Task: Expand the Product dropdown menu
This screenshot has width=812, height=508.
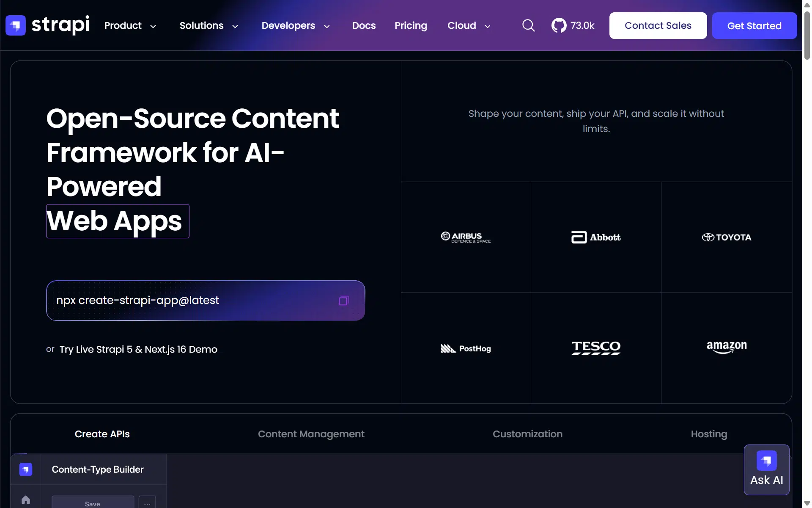Action: click(130, 25)
